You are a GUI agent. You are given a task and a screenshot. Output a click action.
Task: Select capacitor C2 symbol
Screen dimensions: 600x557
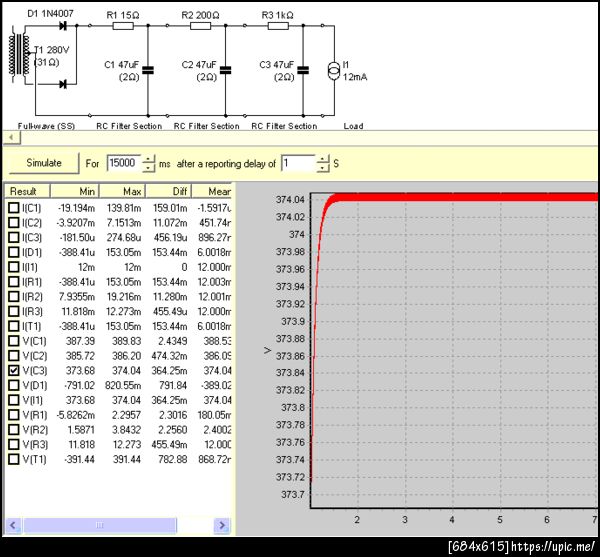[x=226, y=70]
